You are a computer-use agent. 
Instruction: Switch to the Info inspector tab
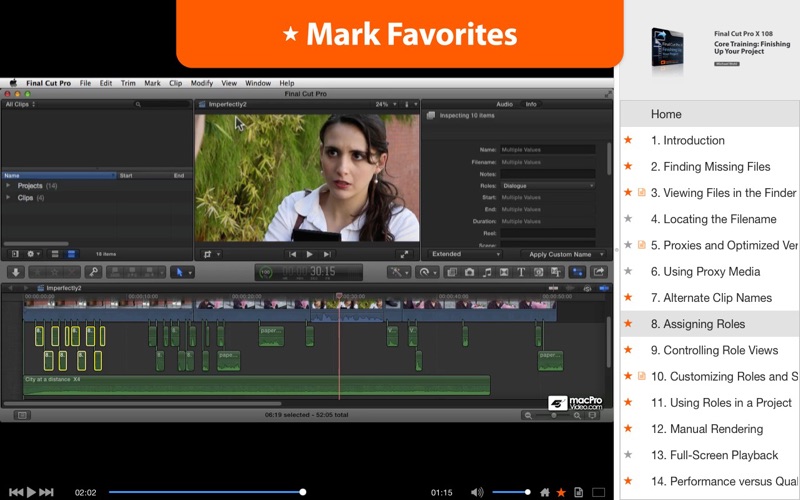tap(531, 104)
